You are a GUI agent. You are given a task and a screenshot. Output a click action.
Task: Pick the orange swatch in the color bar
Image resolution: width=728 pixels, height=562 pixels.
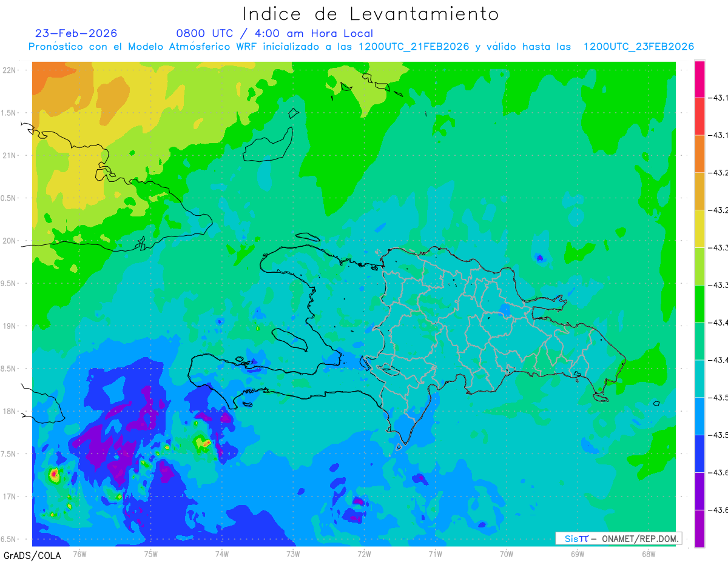coord(699,154)
